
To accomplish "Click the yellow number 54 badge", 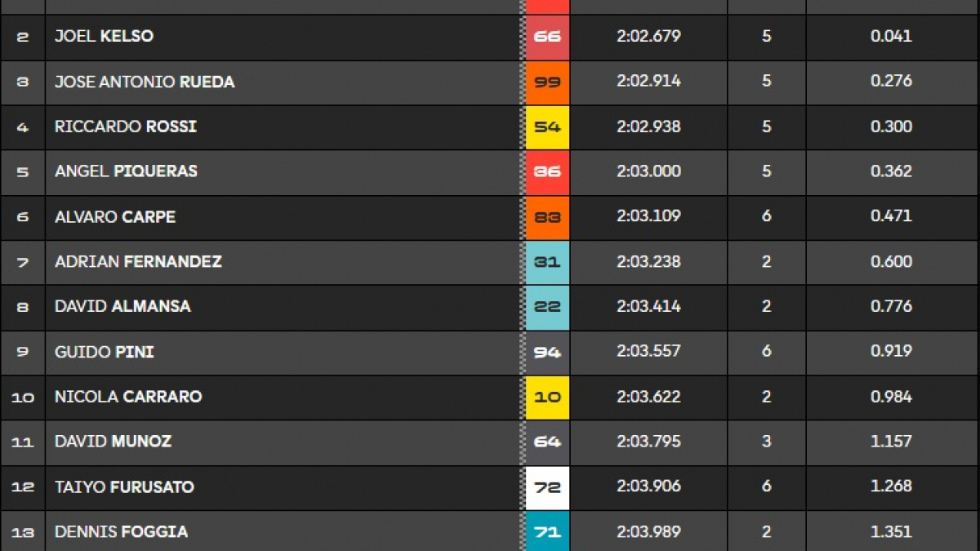I will pyautogui.click(x=547, y=127).
